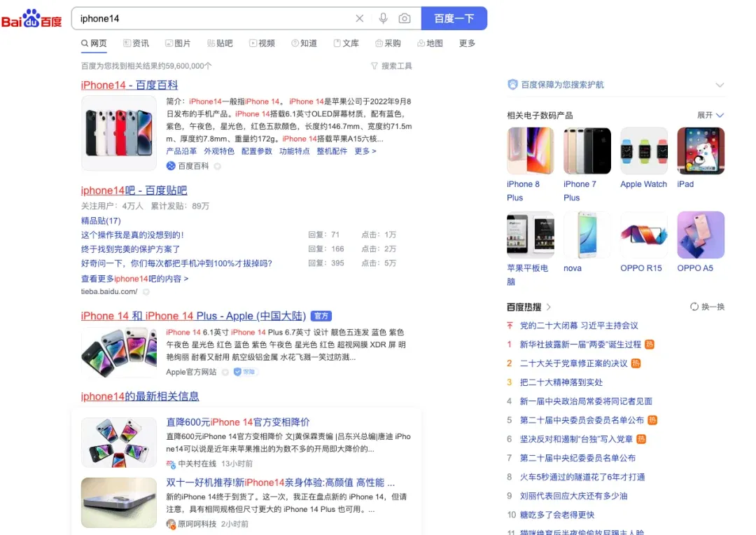Viewport: 756px width, 535px height.
Task: Open the 贴吧 tab
Action: [220, 43]
